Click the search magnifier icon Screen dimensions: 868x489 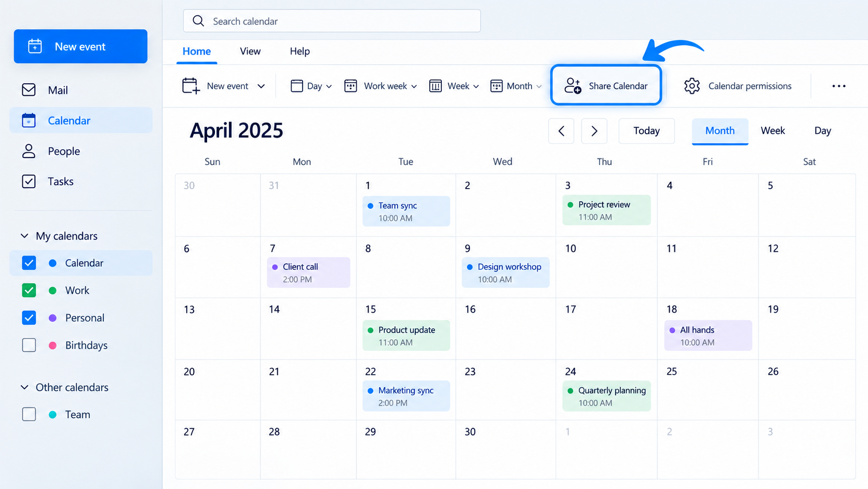(198, 21)
